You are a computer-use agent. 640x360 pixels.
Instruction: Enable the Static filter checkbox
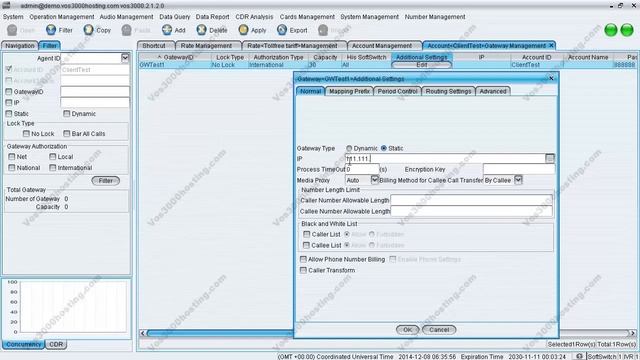(9, 113)
